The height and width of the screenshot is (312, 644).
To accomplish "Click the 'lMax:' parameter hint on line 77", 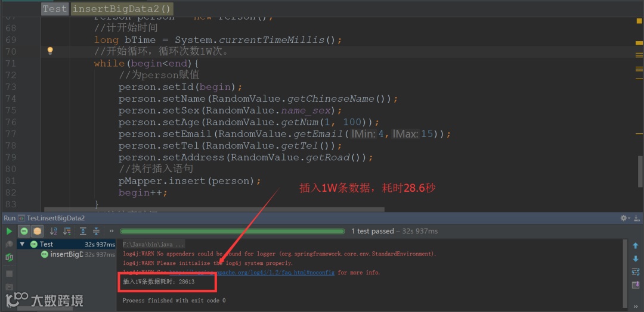I will [x=405, y=134].
